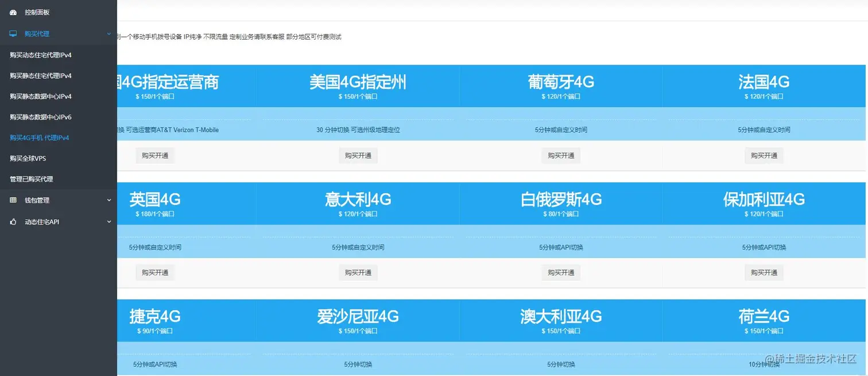Click the 澳大利亚4G card title
Screen dimensions: 868x376
click(561, 316)
